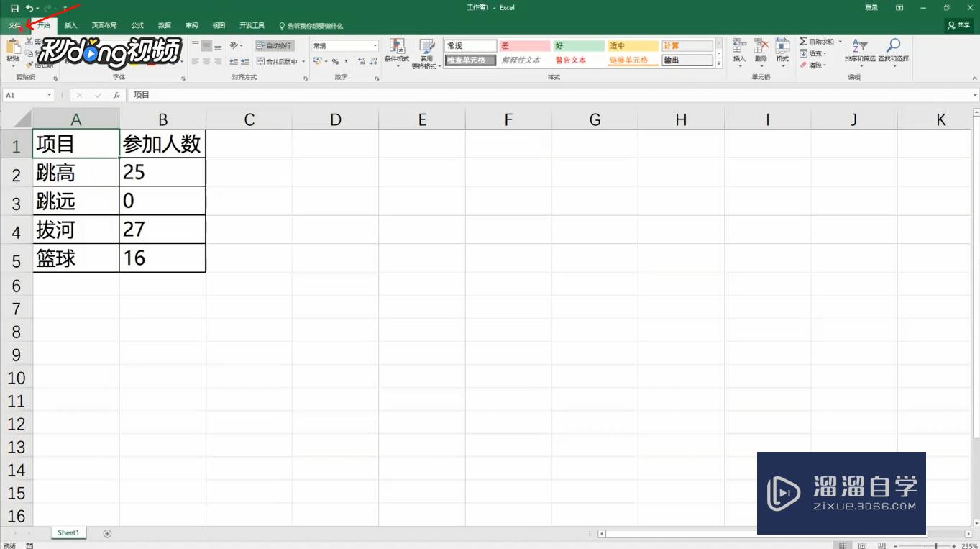Open Conditional Formatting (条件格式)
Viewport: 980px width, 549px height.
coord(396,53)
